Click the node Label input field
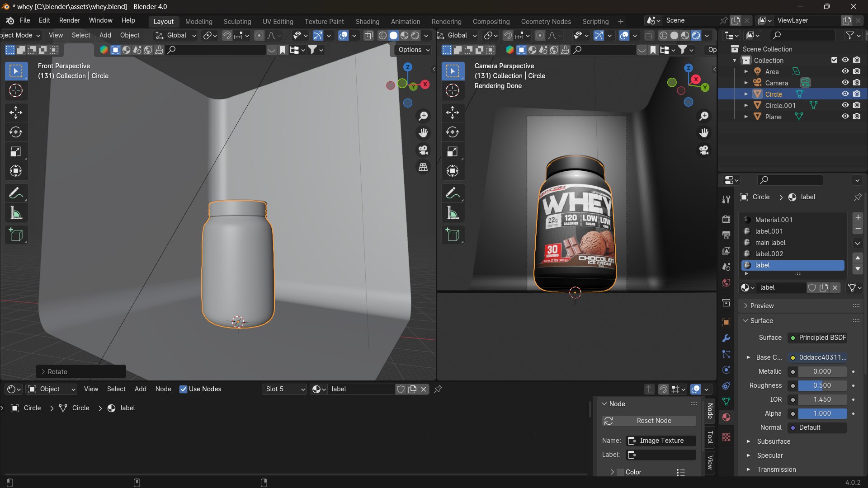 pos(661,455)
